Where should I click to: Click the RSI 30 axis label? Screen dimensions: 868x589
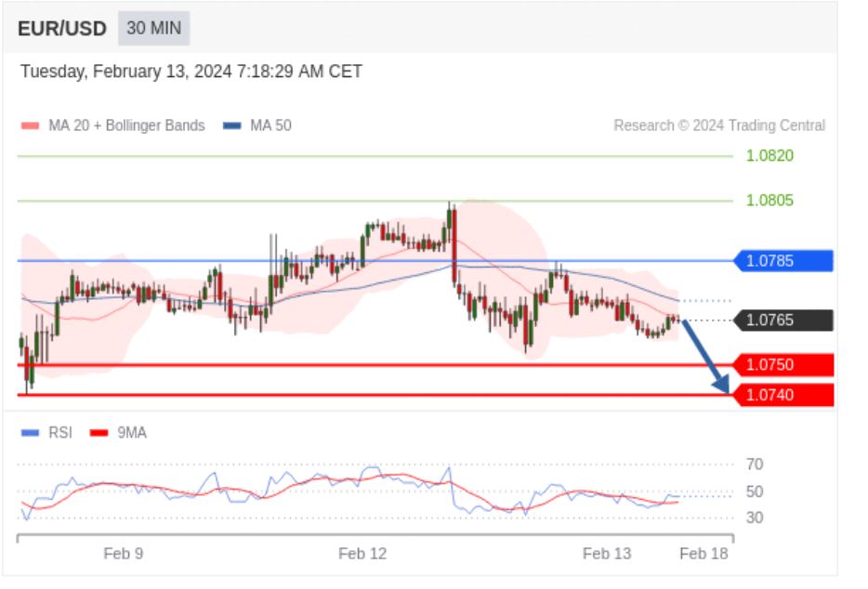pyautogui.click(x=755, y=517)
